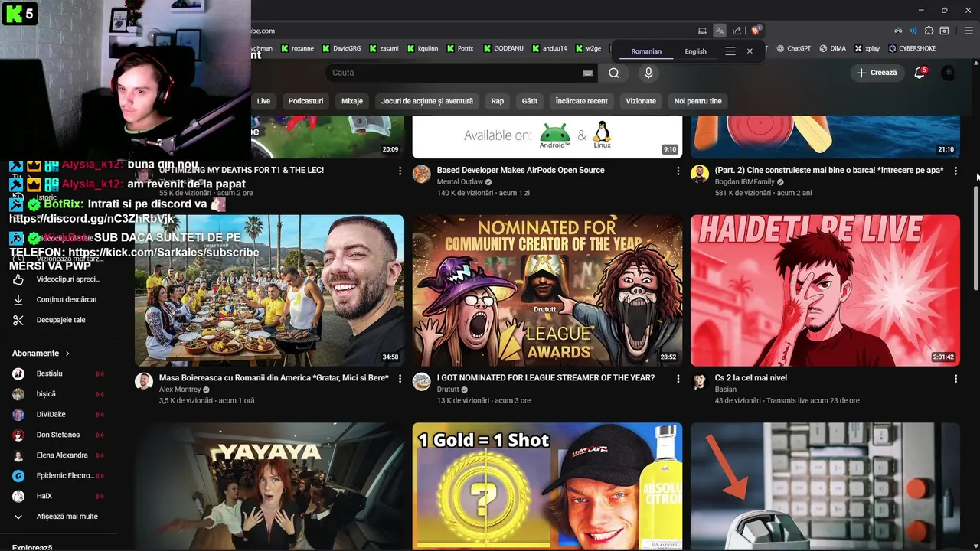Click the page vertical scrollbar
The height and width of the screenshot is (551, 980).
975,237
